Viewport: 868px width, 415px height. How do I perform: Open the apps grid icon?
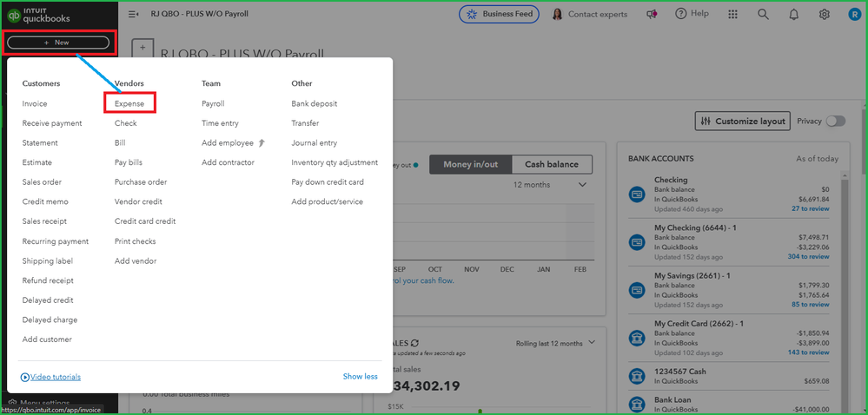[x=732, y=15]
